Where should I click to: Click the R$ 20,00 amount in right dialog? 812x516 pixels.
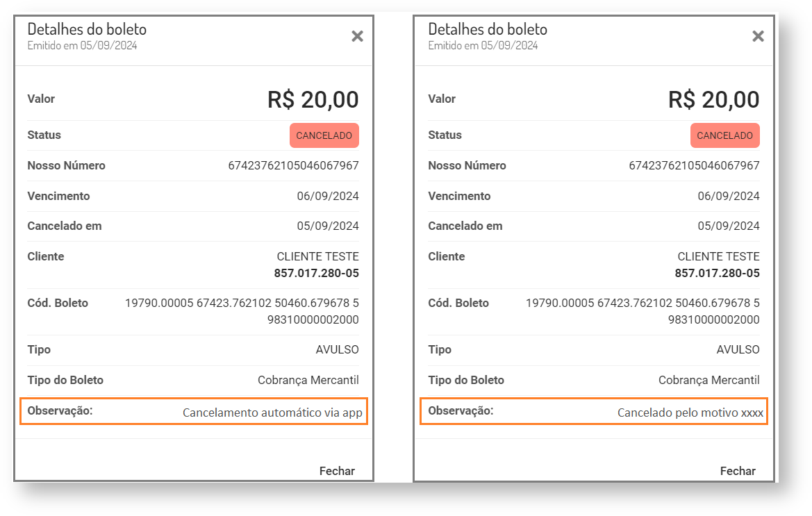[714, 100]
